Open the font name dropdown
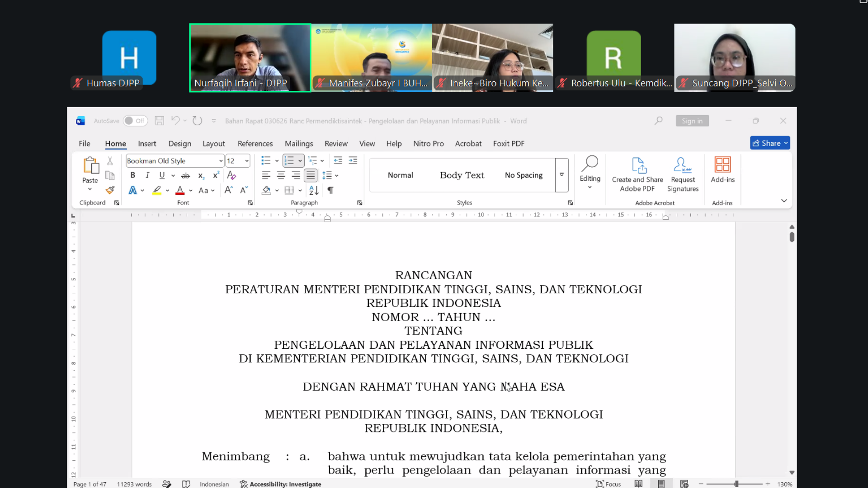The height and width of the screenshot is (488, 868). click(x=221, y=161)
